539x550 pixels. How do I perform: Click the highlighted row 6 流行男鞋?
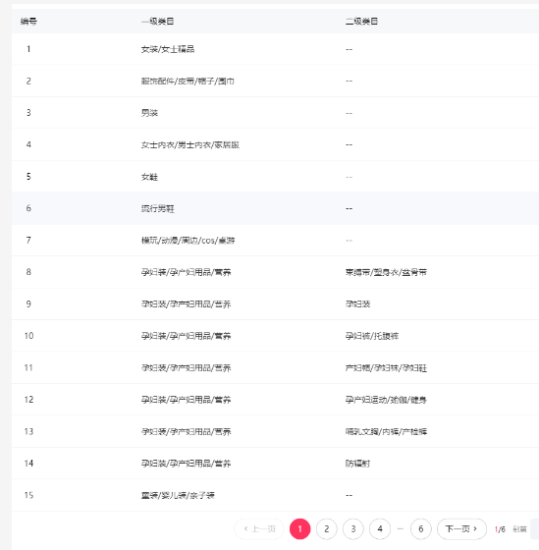pyautogui.click(x=275, y=208)
